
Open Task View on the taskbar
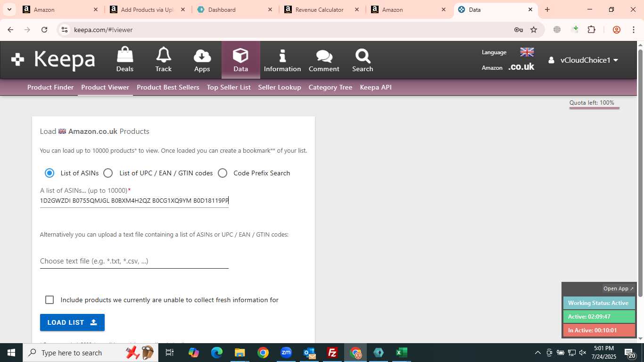pos(170,353)
